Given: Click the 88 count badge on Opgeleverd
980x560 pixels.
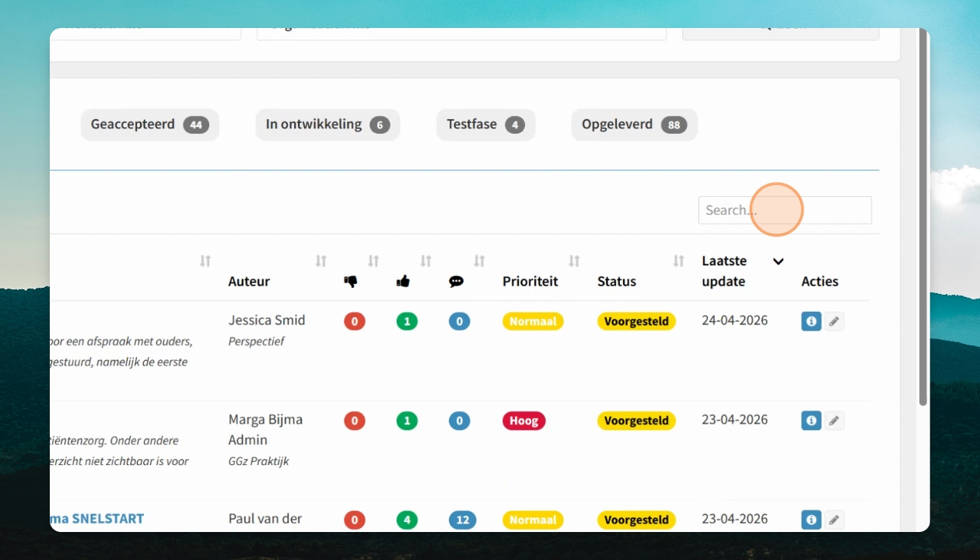Looking at the screenshot, I should (674, 124).
